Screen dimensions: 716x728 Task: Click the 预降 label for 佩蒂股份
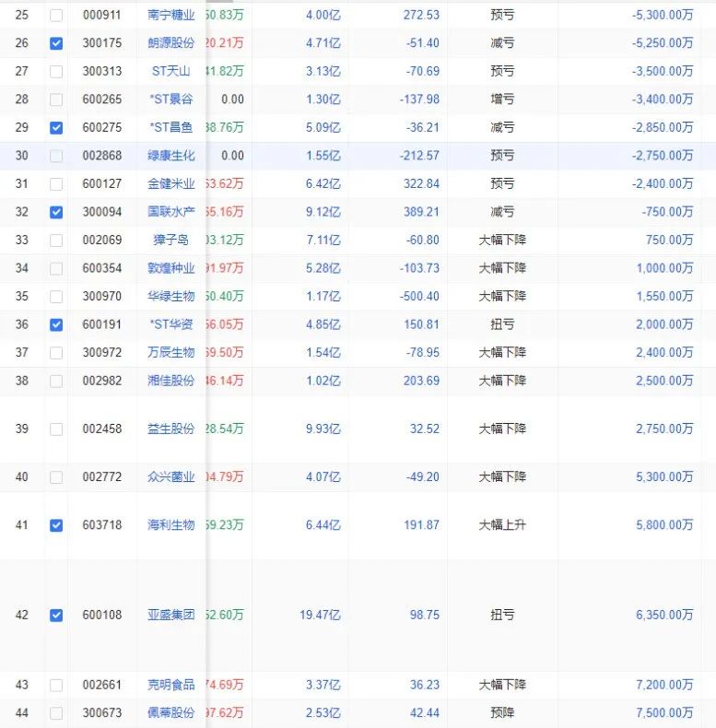(x=502, y=713)
